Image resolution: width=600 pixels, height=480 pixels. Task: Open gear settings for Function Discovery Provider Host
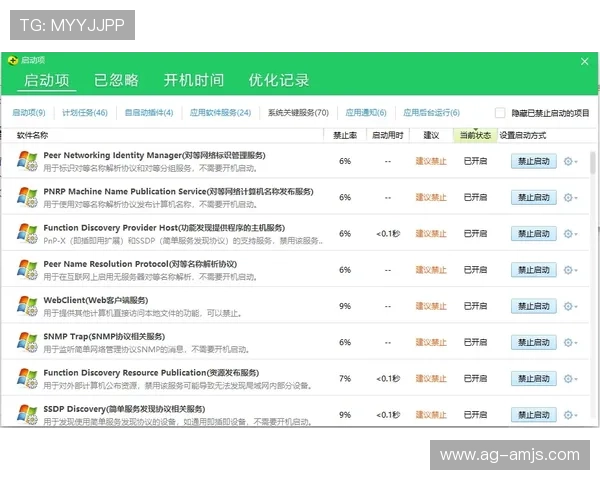(x=570, y=233)
